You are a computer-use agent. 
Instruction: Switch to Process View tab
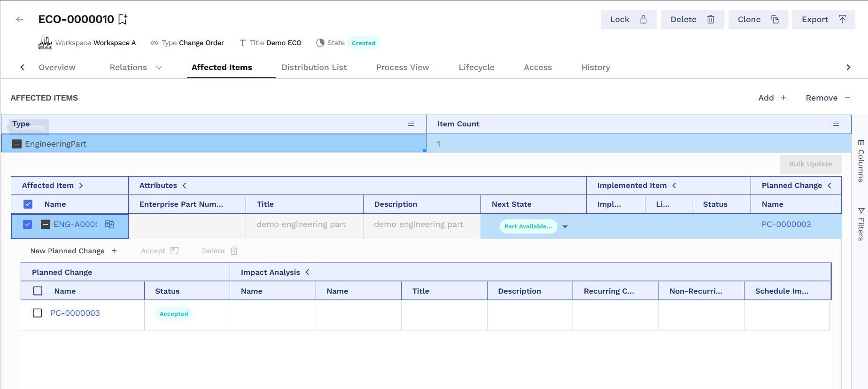pyautogui.click(x=403, y=67)
